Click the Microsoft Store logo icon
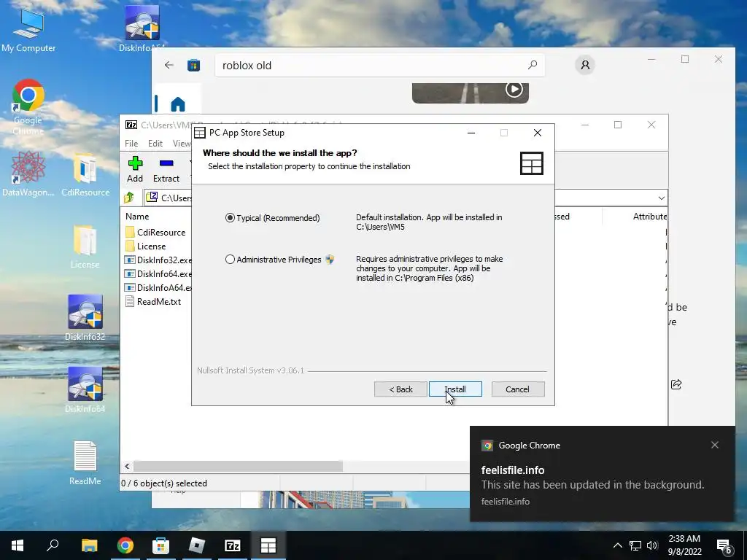Screen dimensions: 747x560 (193, 65)
